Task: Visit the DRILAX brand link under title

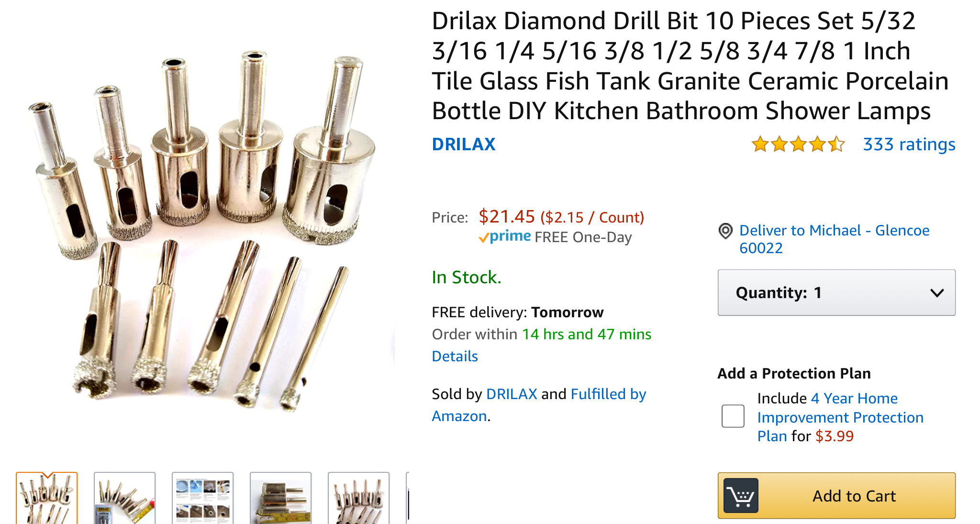Action: [x=463, y=144]
